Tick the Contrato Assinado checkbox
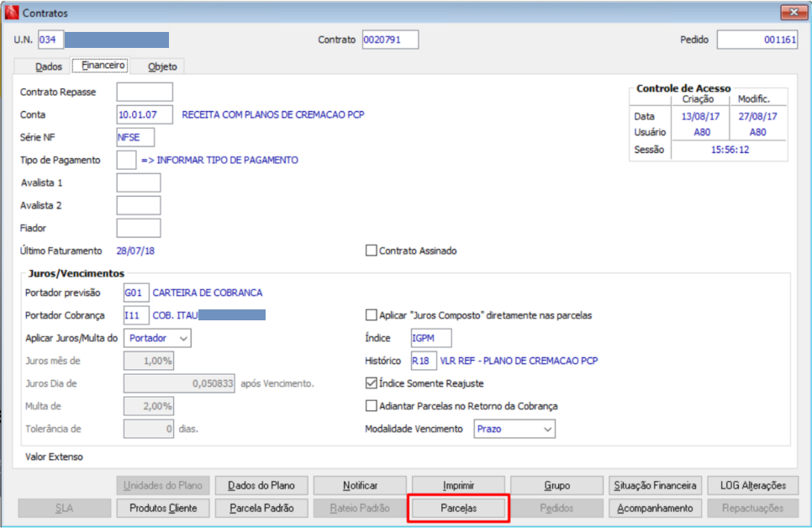The image size is (812, 528). (372, 251)
